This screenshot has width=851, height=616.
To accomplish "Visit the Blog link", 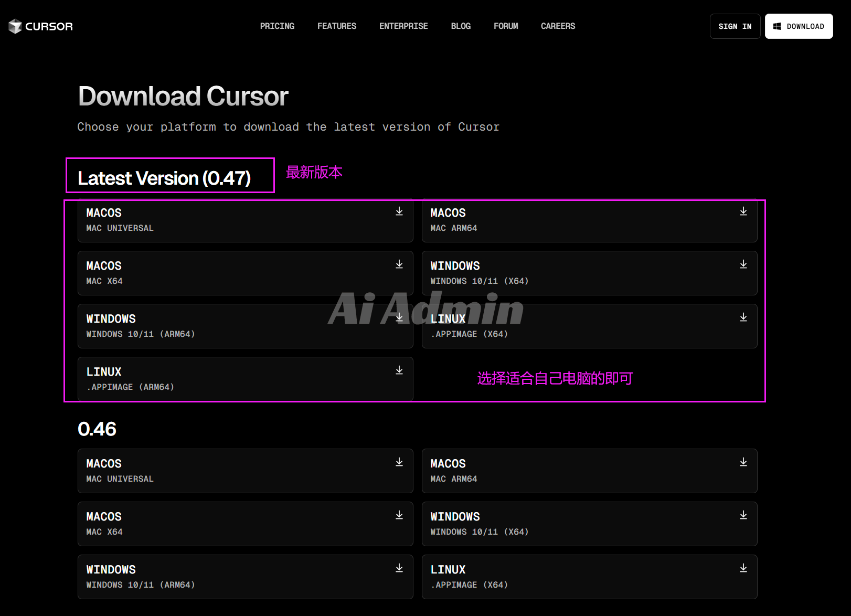I will 461,26.
